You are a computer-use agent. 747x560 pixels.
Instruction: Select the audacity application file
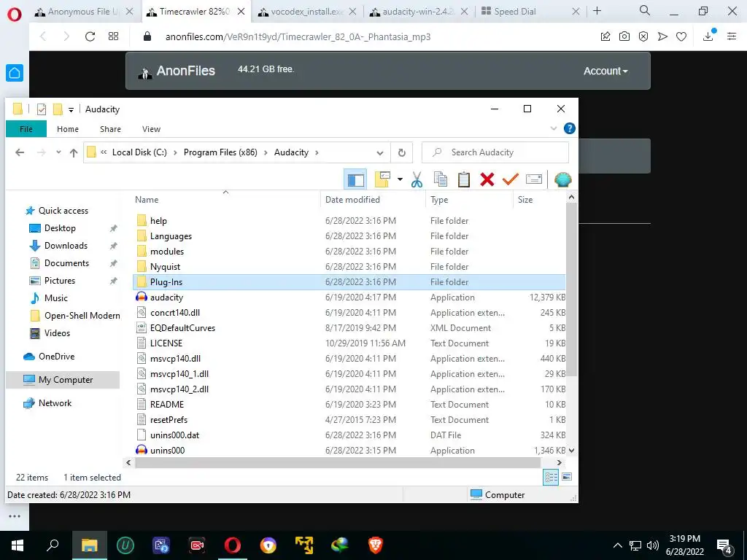pyautogui.click(x=349, y=297)
